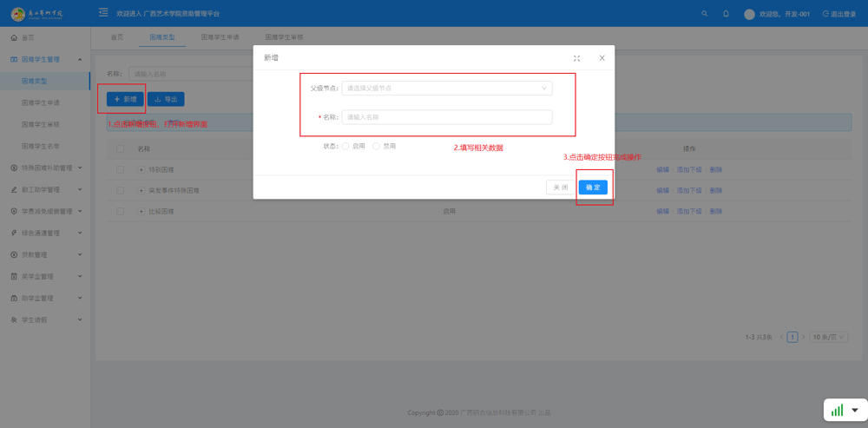The image size is (868, 428).
Task: Click the 学费减免缓缴管理 shield icon
Action: [x=15, y=211]
